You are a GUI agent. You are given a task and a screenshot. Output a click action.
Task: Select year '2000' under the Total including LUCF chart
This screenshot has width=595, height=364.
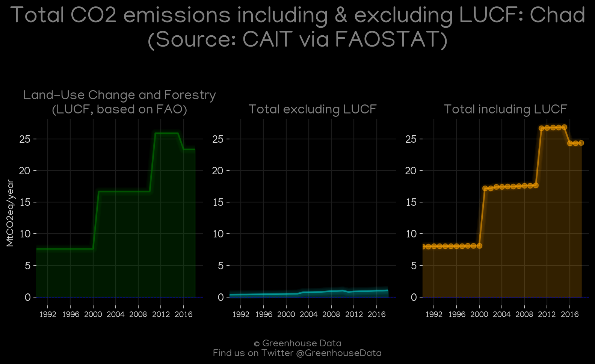pos(479,314)
